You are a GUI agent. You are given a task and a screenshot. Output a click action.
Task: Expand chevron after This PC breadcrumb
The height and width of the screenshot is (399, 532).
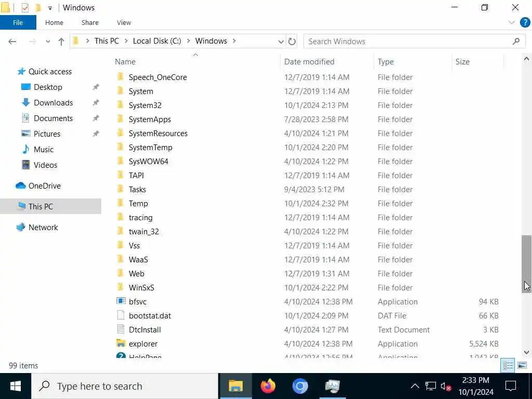click(x=126, y=41)
